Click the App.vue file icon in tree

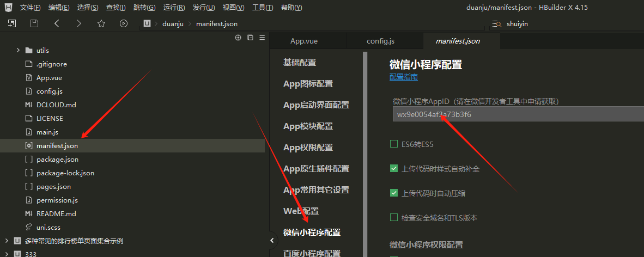tap(29, 78)
